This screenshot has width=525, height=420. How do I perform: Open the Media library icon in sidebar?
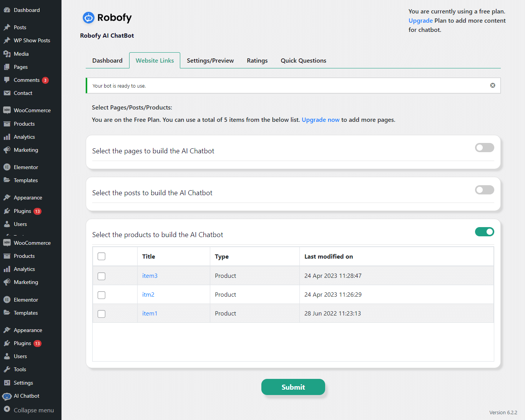[7, 54]
